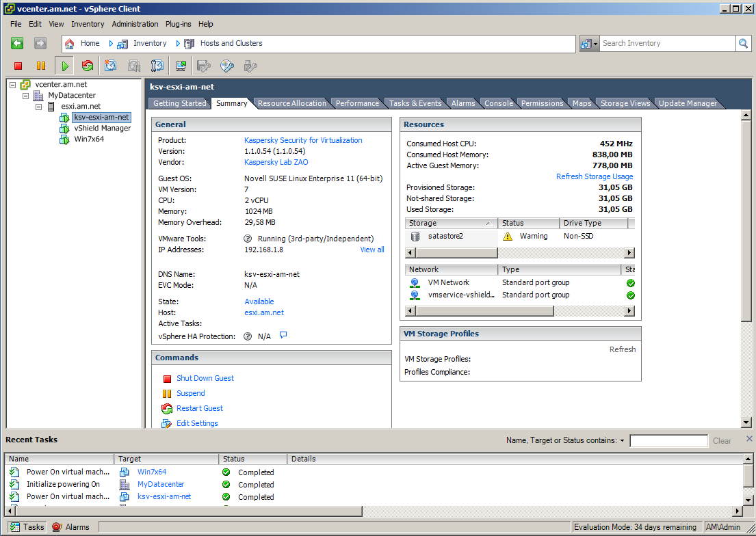Screen dimensions: 756x536
Task: Launch the virtual machine console icon
Action: click(181, 66)
